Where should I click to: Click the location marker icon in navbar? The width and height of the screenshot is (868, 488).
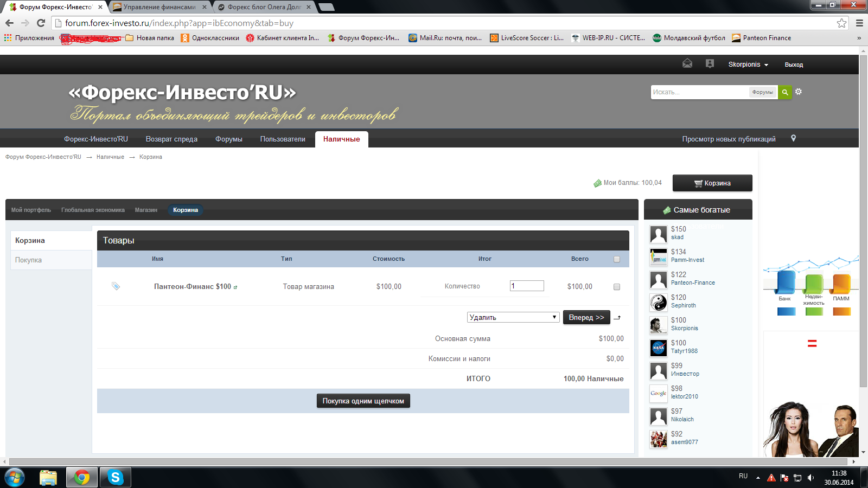click(x=793, y=138)
